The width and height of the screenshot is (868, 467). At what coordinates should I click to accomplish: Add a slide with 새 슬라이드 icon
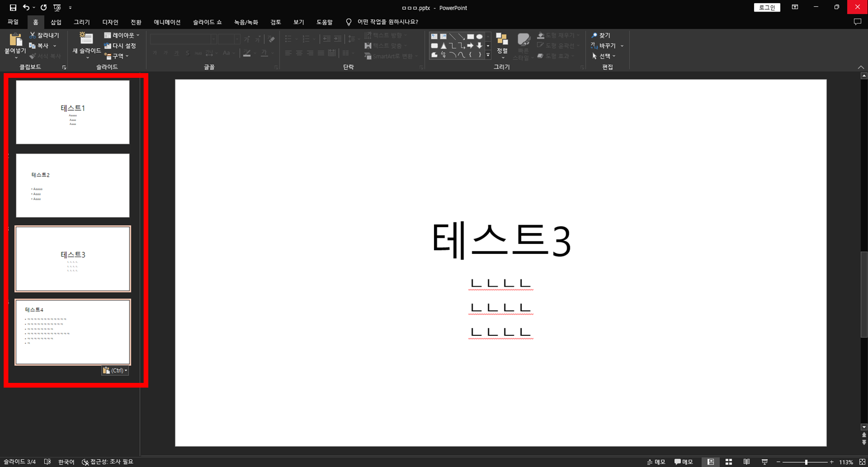(86, 39)
